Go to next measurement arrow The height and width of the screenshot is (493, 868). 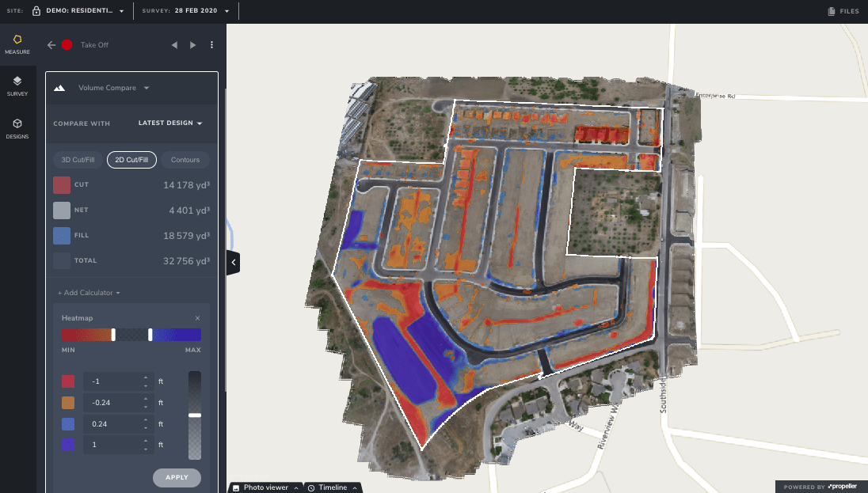(192, 45)
